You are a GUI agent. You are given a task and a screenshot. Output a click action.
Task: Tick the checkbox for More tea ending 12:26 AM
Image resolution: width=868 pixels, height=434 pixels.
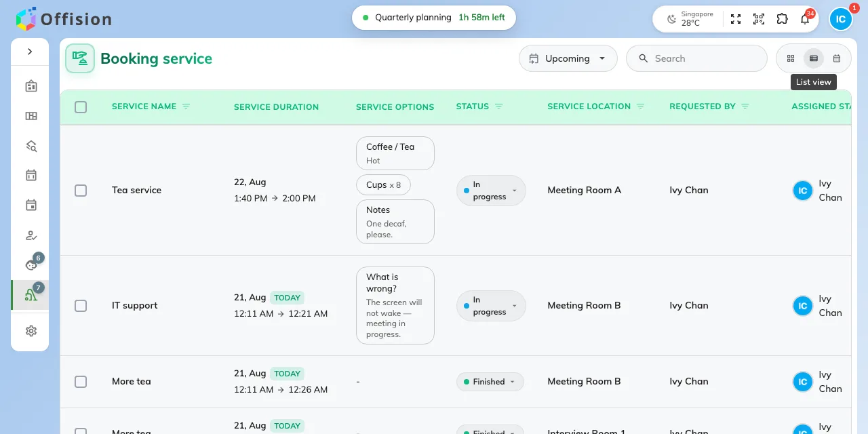(81, 382)
